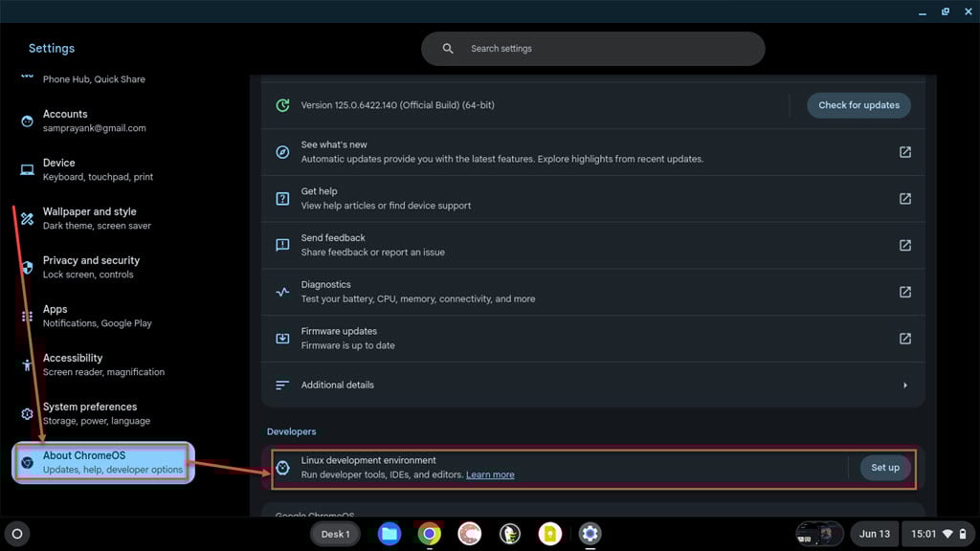The height and width of the screenshot is (551, 980).
Task: Open Get help external link icon
Action: tap(904, 199)
